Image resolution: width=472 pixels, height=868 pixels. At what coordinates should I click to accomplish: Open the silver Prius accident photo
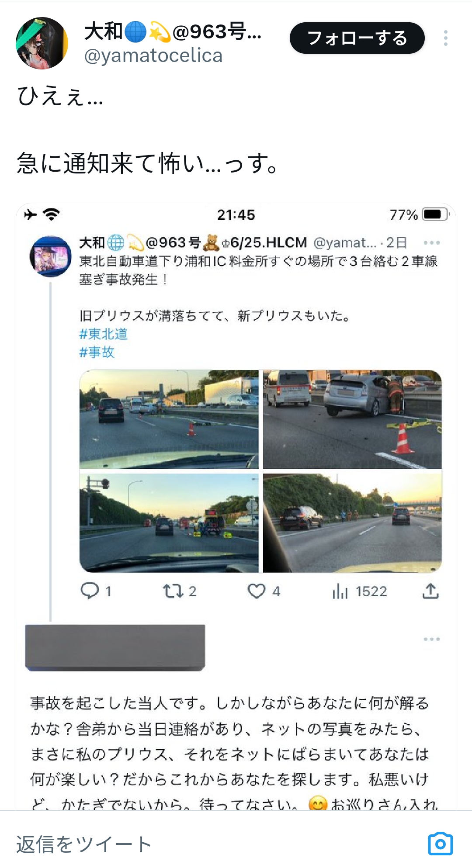tap(352, 419)
